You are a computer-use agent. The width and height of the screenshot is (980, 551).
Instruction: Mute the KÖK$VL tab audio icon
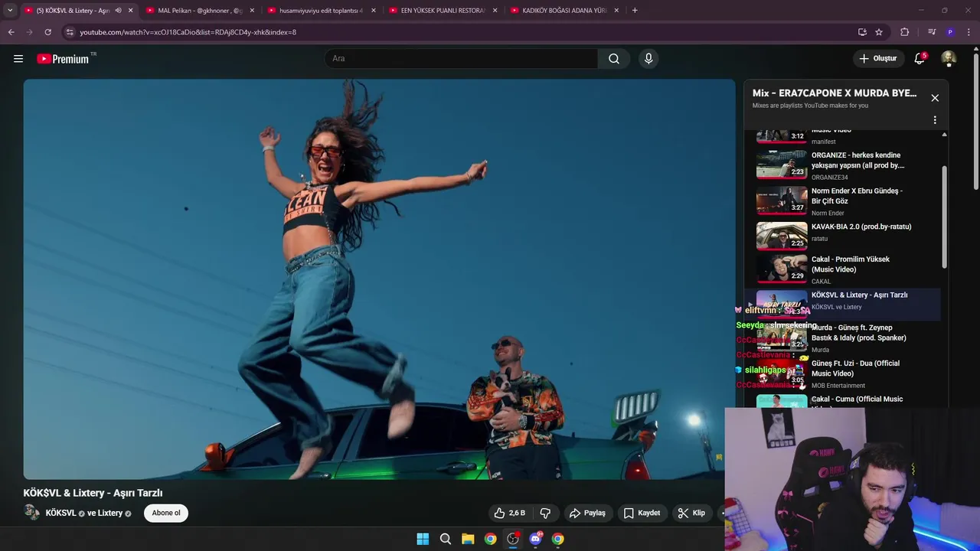pyautogui.click(x=118, y=11)
